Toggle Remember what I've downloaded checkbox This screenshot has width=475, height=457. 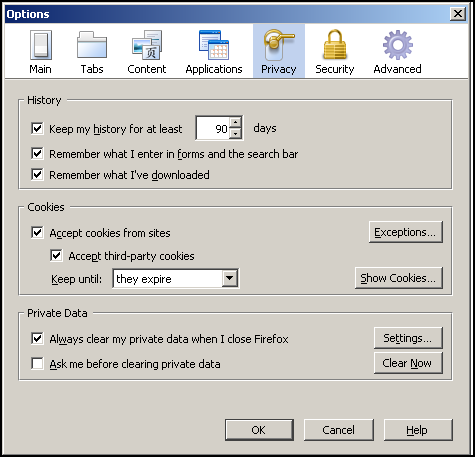pos(37,174)
